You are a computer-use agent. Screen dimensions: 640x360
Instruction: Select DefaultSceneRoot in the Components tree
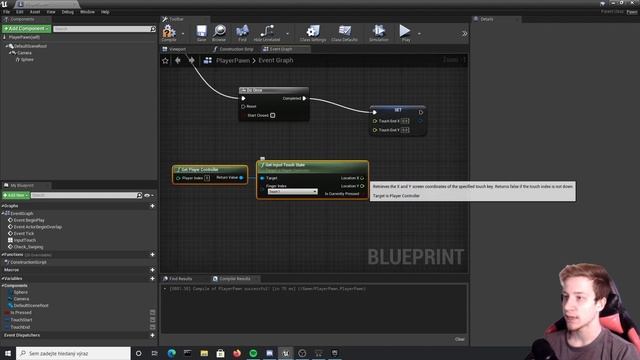tap(31, 46)
